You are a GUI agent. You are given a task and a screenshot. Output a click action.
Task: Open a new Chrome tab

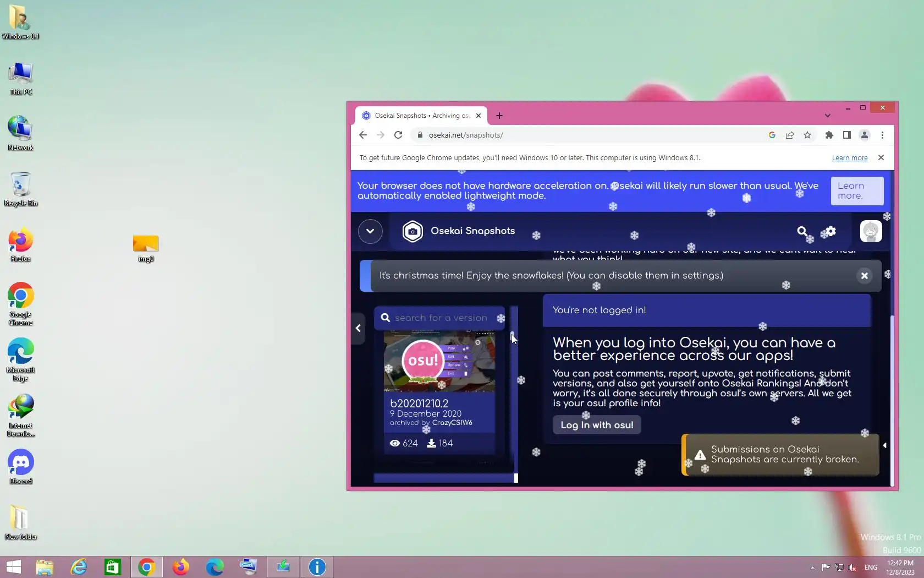click(x=499, y=116)
